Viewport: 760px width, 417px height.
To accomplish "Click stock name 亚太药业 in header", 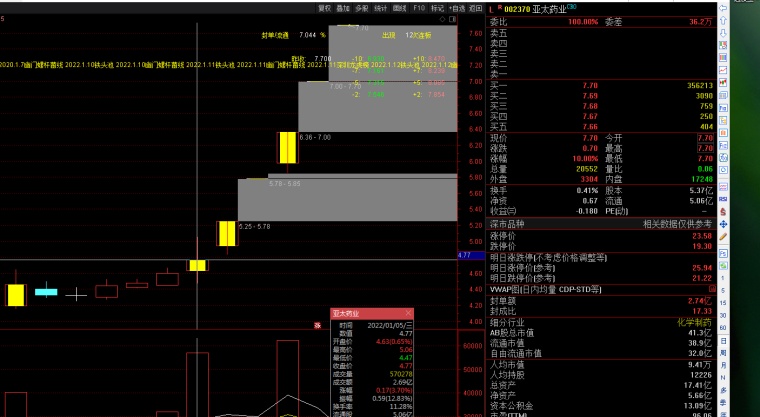I will pos(549,9).
